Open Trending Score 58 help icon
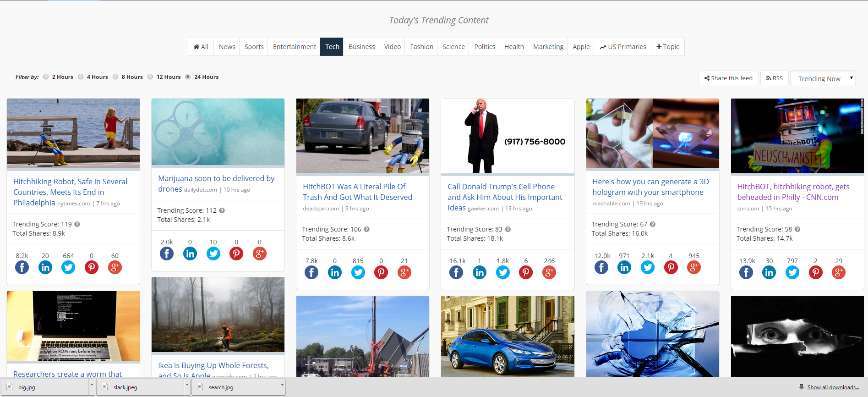 (797, 229)
